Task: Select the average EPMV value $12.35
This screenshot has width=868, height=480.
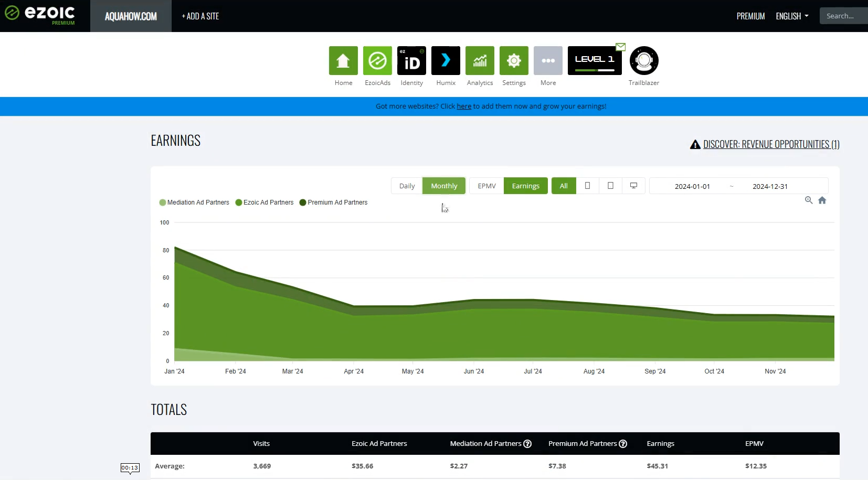Action: [756, 466]
